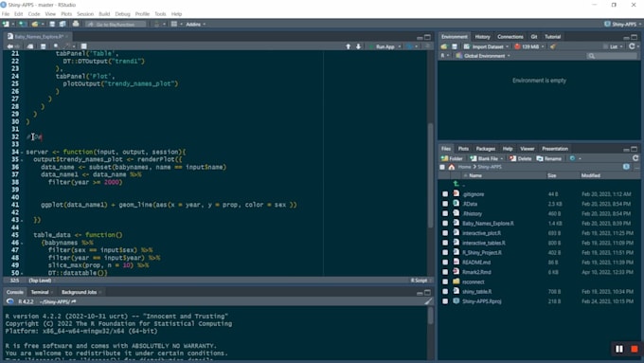Click the pause recording button
This screenshot has height=363, width=644.
[x=619, y=349]
